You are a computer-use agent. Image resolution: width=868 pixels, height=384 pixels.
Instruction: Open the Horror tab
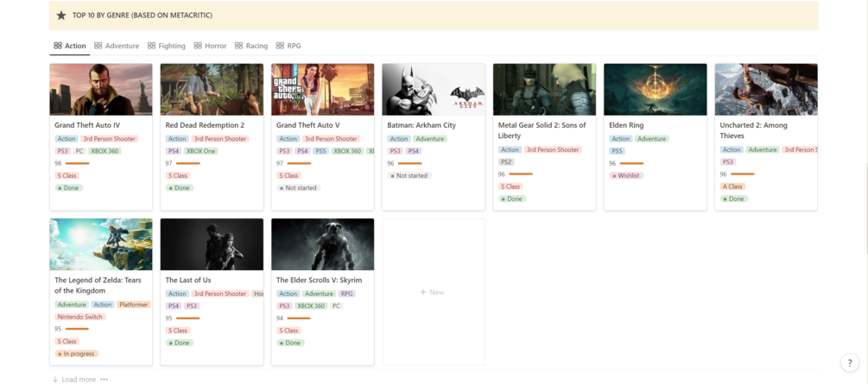(210, 46)
